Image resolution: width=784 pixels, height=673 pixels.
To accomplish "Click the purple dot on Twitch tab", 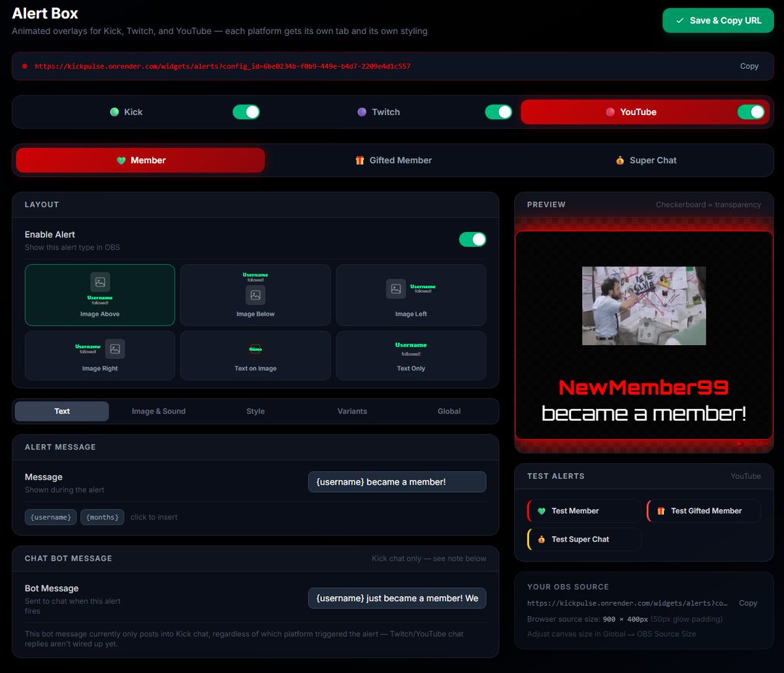I will [362, 112].
